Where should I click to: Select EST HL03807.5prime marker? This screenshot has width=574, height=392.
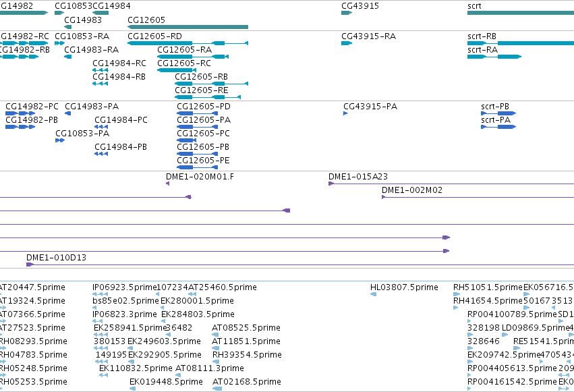click(374, 294)
